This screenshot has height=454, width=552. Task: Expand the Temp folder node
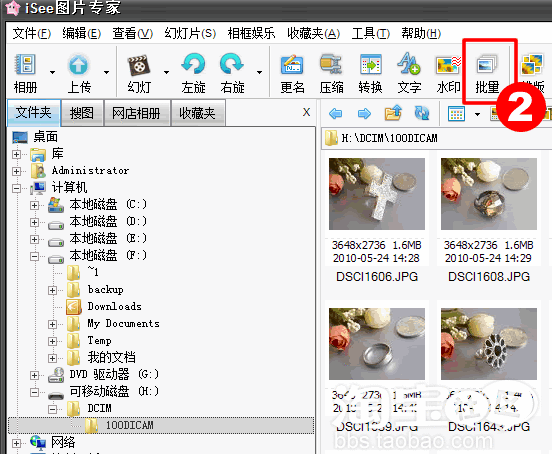(x=52, y=341)
